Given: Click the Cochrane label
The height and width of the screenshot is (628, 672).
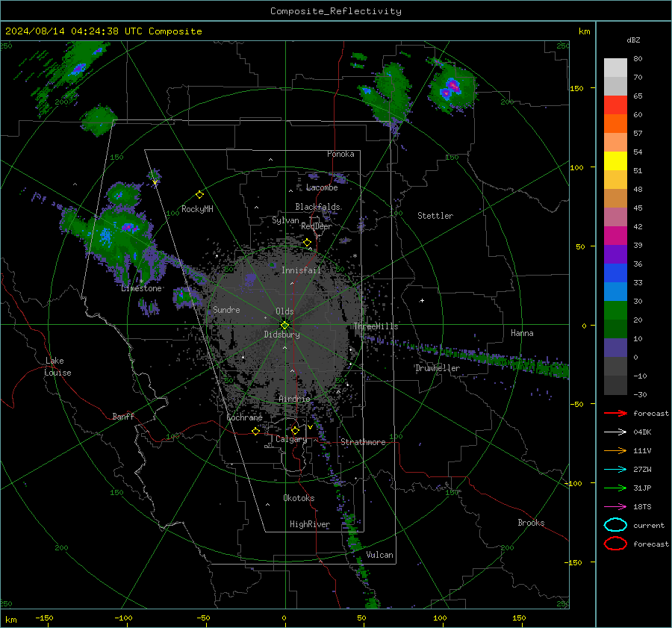Looking at the screenshot, I should (244, 417).
